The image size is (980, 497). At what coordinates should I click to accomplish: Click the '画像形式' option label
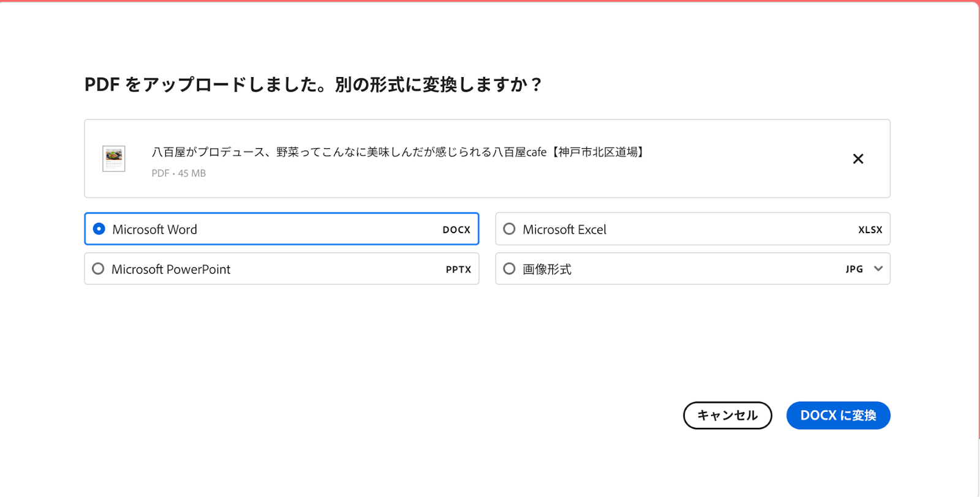click(547, 269)
